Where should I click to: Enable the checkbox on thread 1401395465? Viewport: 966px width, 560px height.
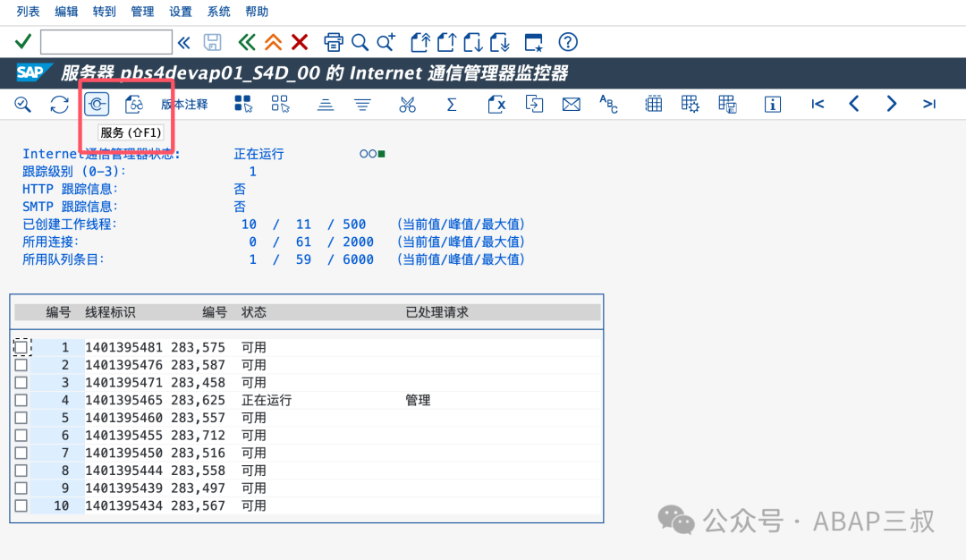[21, 400]
